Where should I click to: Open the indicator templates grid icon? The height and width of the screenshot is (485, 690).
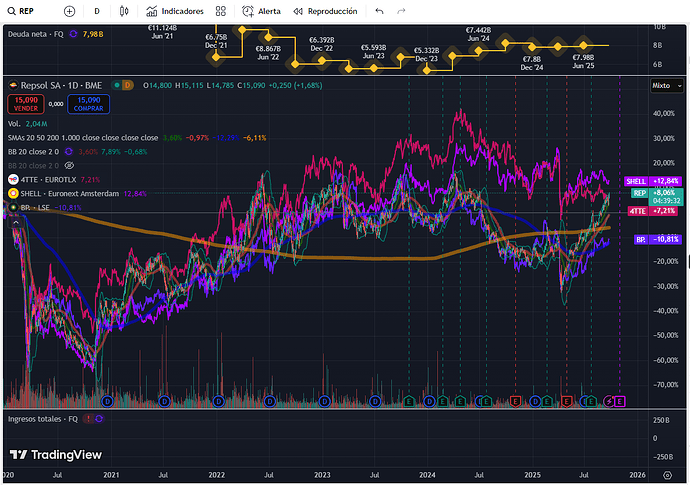[222, 11]
